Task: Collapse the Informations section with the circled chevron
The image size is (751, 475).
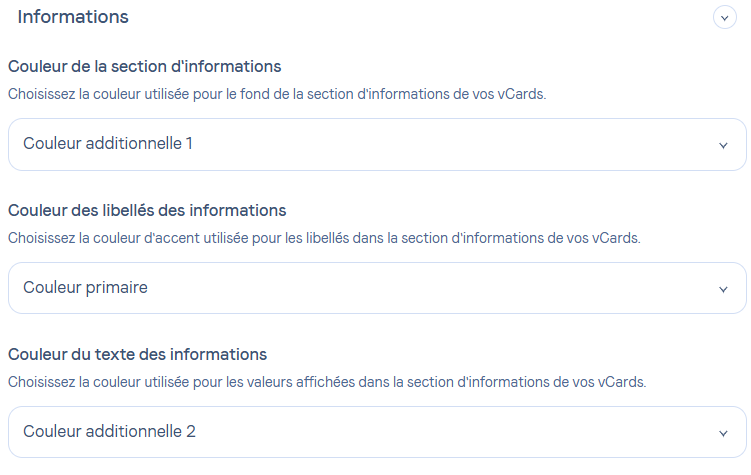Action: click(x=724, y=18)
